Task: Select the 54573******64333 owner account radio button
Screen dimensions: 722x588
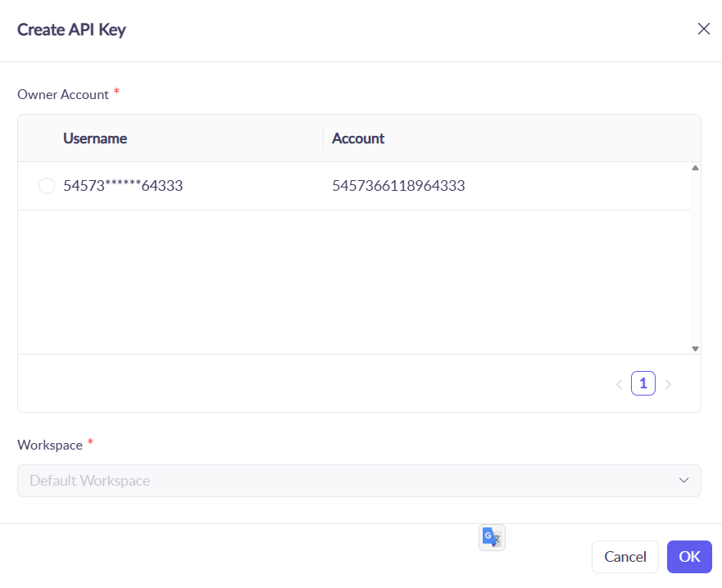Action: (47, 186)
